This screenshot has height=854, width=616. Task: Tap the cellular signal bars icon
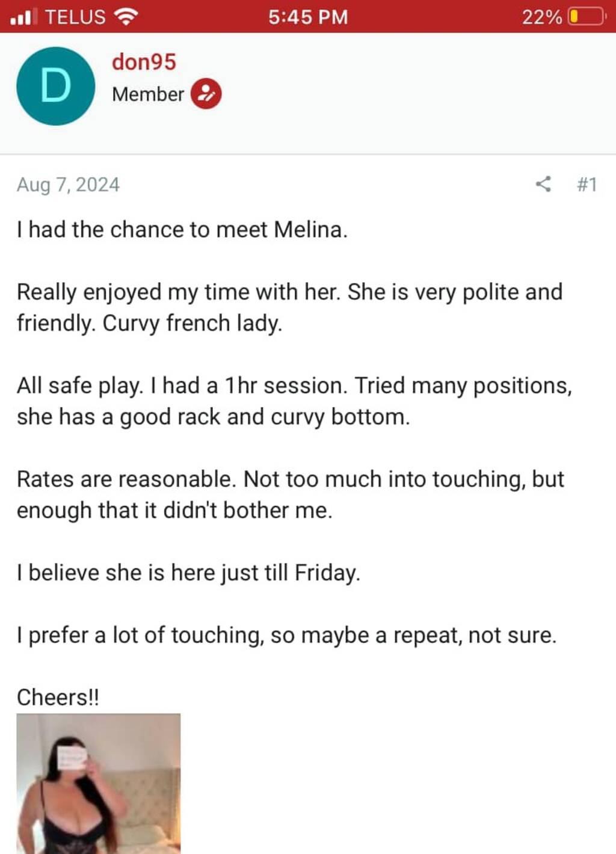(x=24, y=17)
